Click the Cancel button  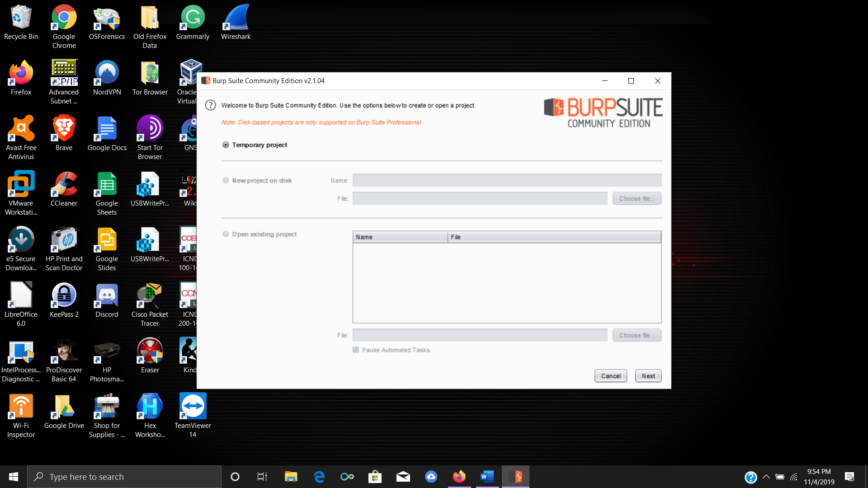pyautogui.click(x=611, y=376)
